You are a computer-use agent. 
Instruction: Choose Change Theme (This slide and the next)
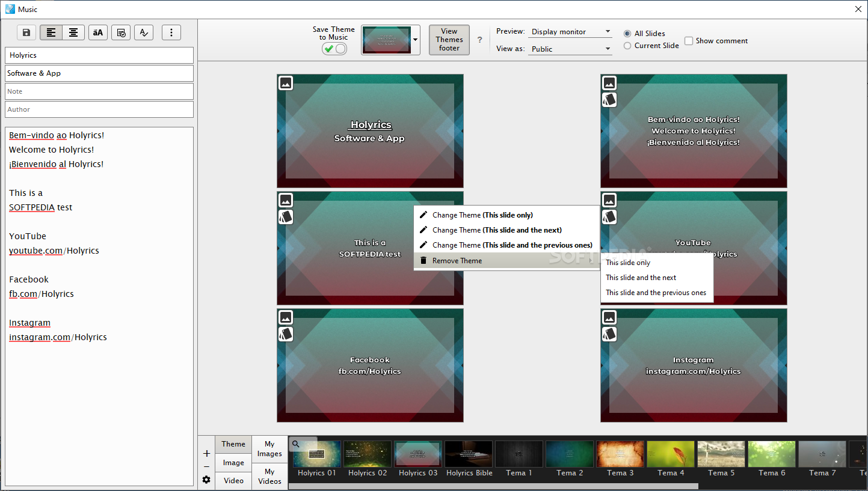[506, 230]
